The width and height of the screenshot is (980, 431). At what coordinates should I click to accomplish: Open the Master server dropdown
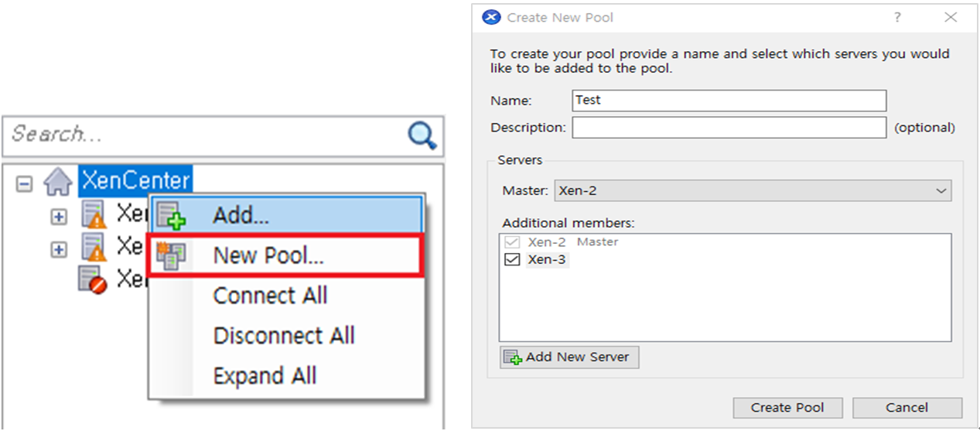[753, 190]
